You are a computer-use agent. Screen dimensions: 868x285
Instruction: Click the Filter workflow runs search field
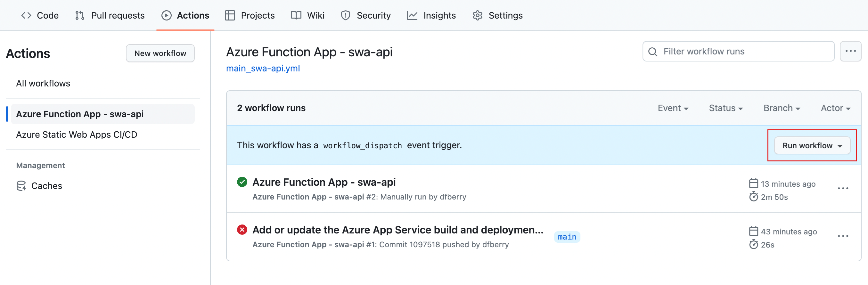(738, 51)
